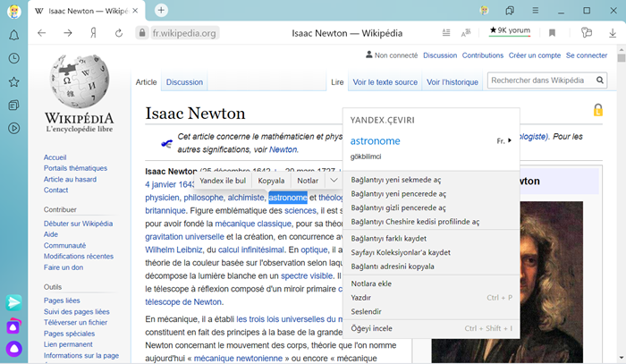Open the messenger paper-plane app icon

click(x=14, y=303)
